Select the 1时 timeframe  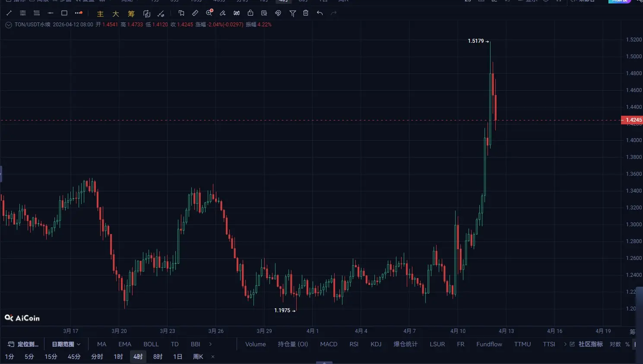[x=118, y=357]
